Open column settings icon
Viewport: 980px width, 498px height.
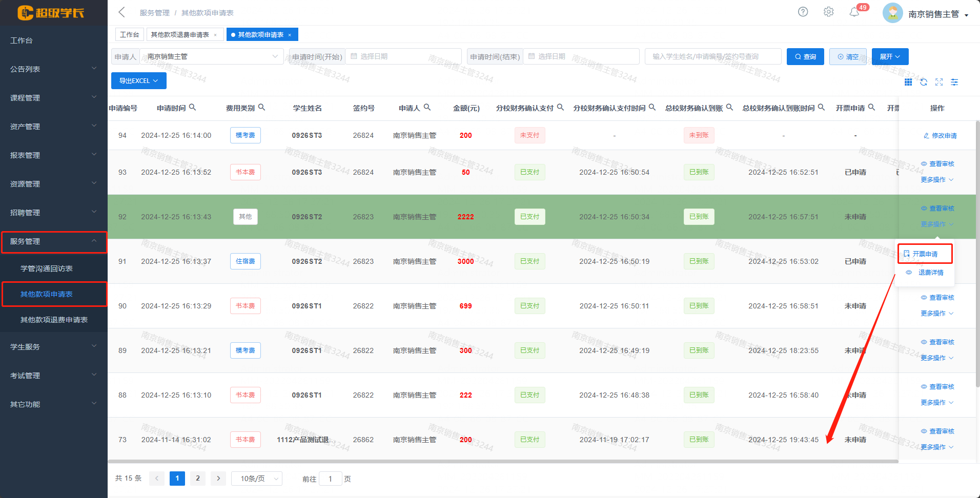(x=954, y=82)
